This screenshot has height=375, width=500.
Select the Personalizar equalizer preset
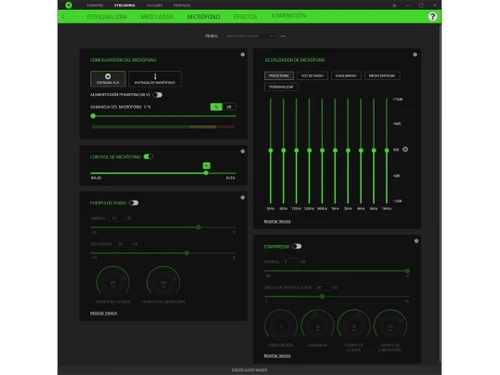click(x=281, y=87)
